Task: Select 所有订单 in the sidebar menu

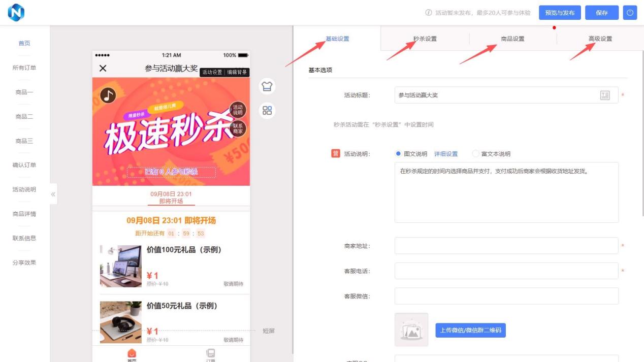Action: point(23,66)
